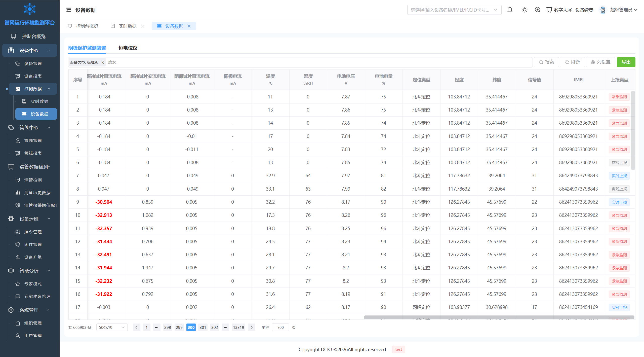Open the notification bell
Screen dimensions: 644x357
click(x=510, y=10)
